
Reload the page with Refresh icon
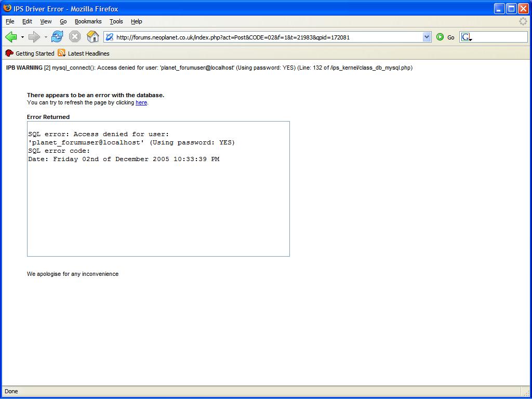(x=57, y=37)
